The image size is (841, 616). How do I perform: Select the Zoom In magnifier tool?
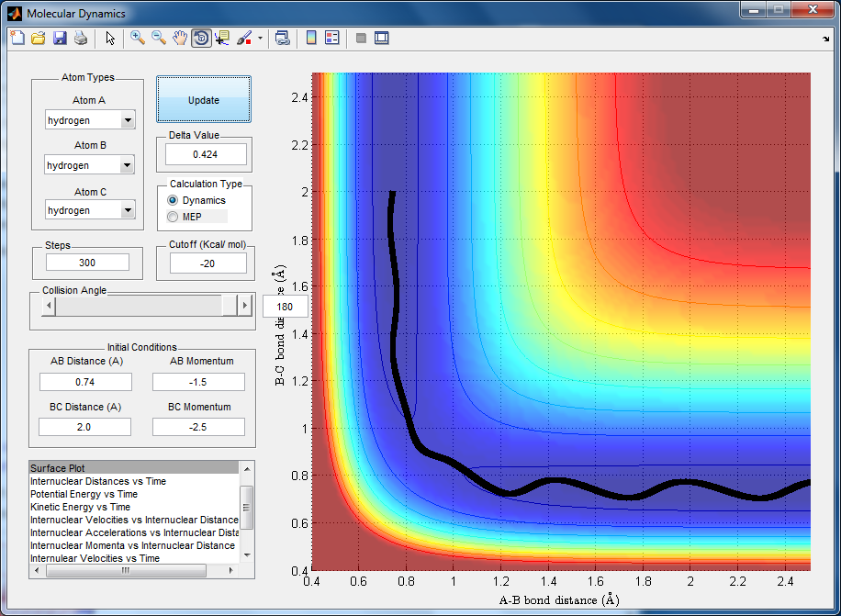point(138,38)
